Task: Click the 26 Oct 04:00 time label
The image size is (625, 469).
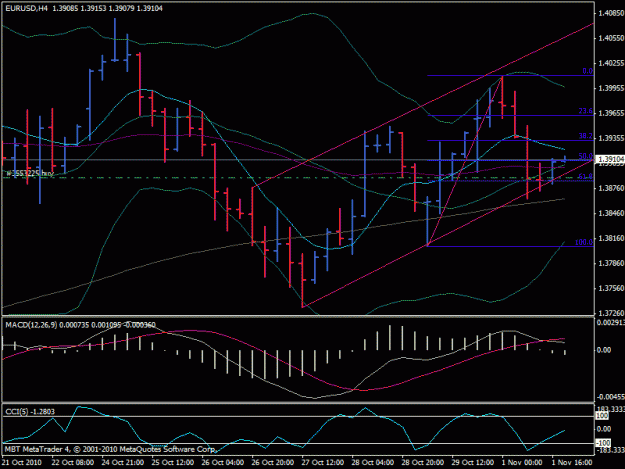Action: pos(222,463)
